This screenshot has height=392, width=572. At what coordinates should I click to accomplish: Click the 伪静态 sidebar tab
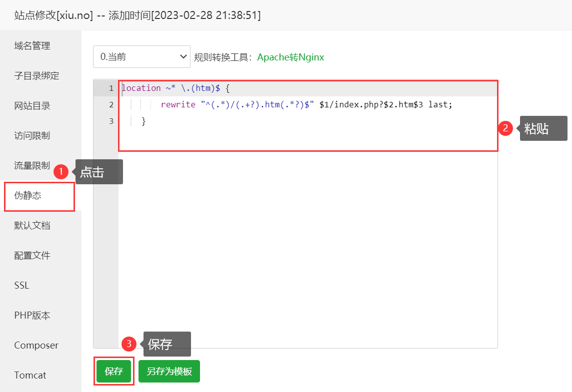coord(28,196)
